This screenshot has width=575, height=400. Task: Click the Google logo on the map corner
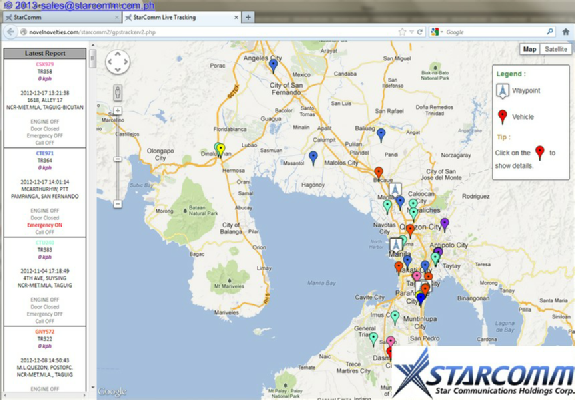pyautogui.click(x=112, y=392)
